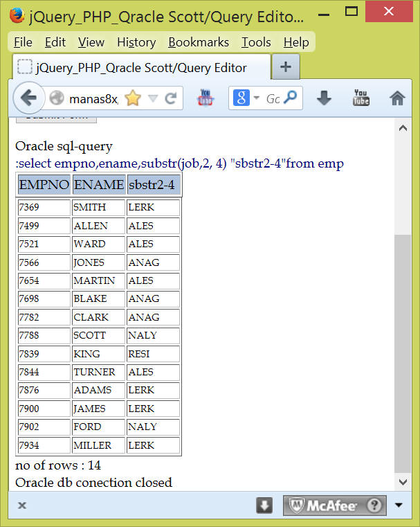Click cell 7369 in EMPNO column
Viewport: 420px width, 527px height.
[x=44, y=207]
